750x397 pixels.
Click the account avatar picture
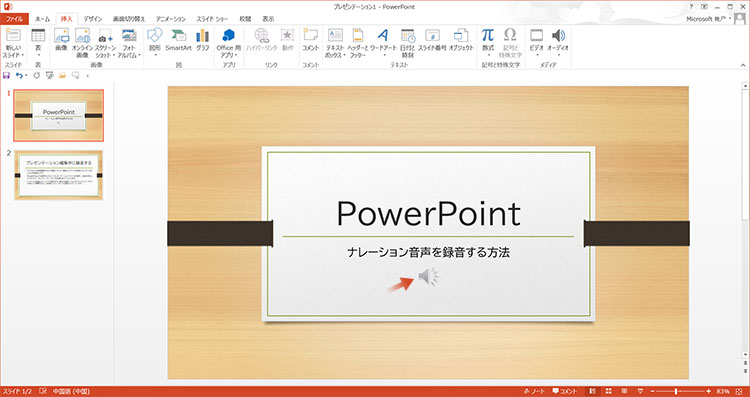coord(739,18)
